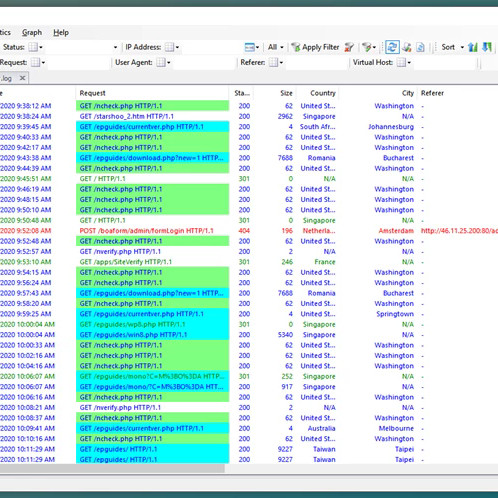This screenshot has width=498, height=498.
Task: Click the document icon left of Sort
Action: [x=421, y=47]
